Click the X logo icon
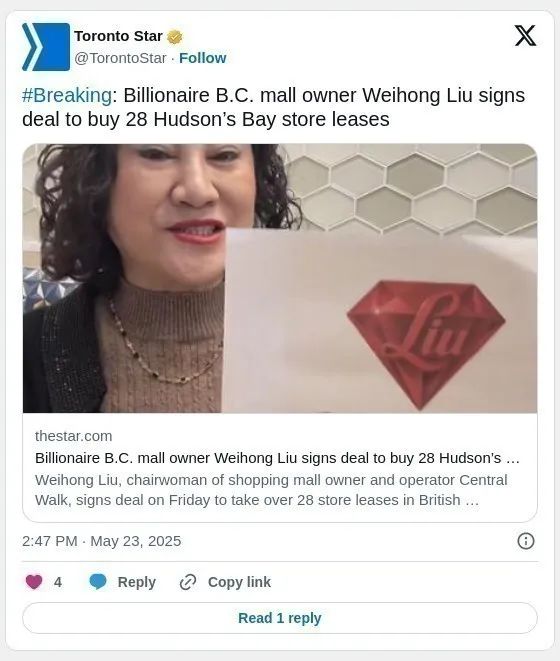Screen dimensions: 560x661 [525, 36]
